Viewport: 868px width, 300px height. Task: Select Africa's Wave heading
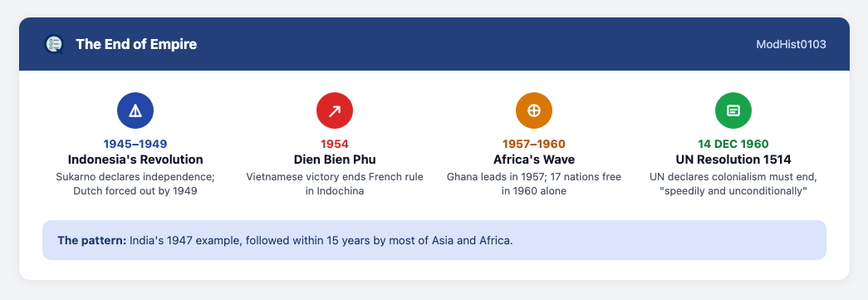coord(533,160)
